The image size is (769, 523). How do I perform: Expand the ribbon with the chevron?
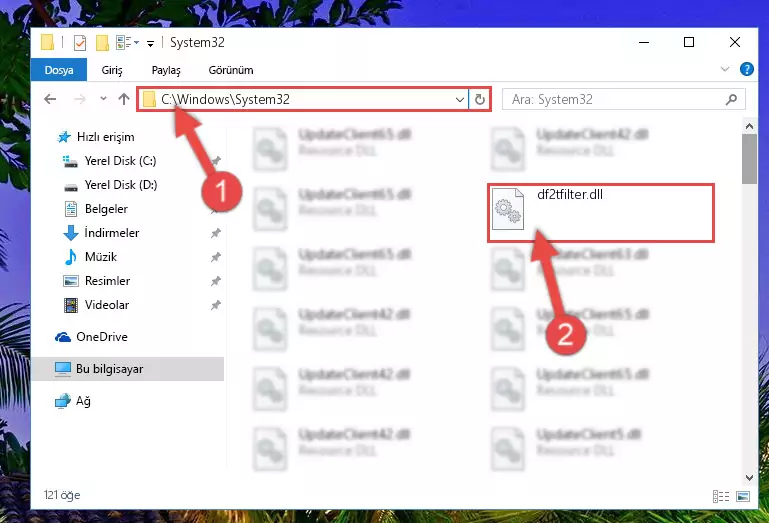coord(725,69)
